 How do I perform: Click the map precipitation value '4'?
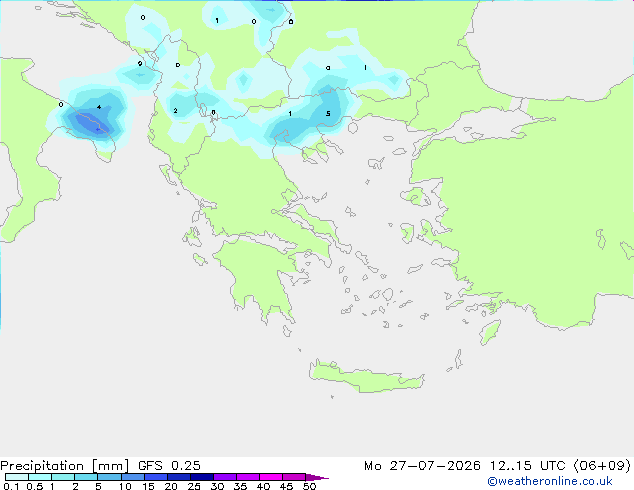[99, 107]
